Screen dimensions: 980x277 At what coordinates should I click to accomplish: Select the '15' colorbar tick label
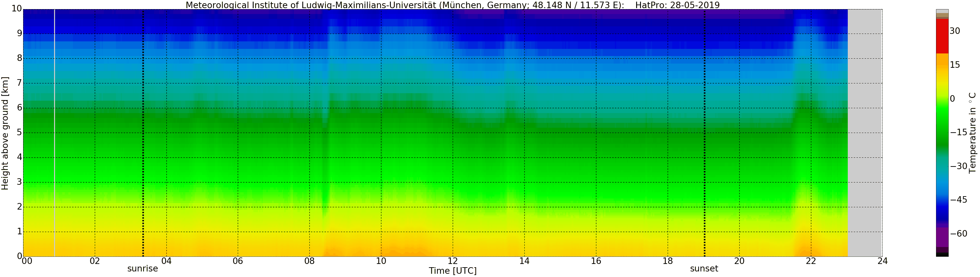coord(955,65)
